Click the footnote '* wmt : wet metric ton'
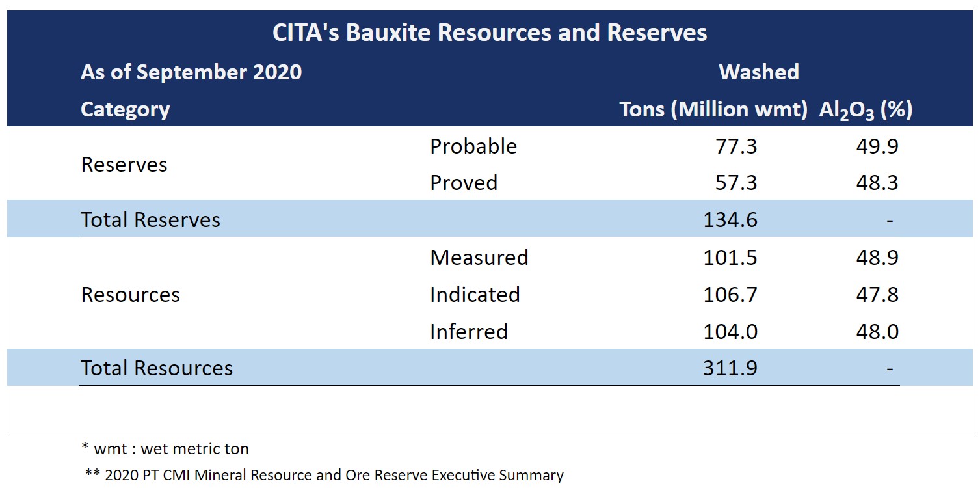This screenshot has width=980, height=488. pos(165,449)
